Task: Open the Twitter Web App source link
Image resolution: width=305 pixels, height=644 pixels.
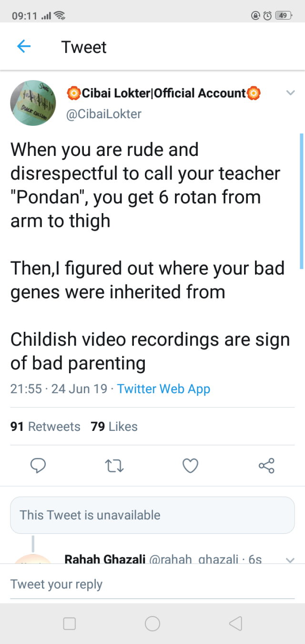Action: (163, 389)
